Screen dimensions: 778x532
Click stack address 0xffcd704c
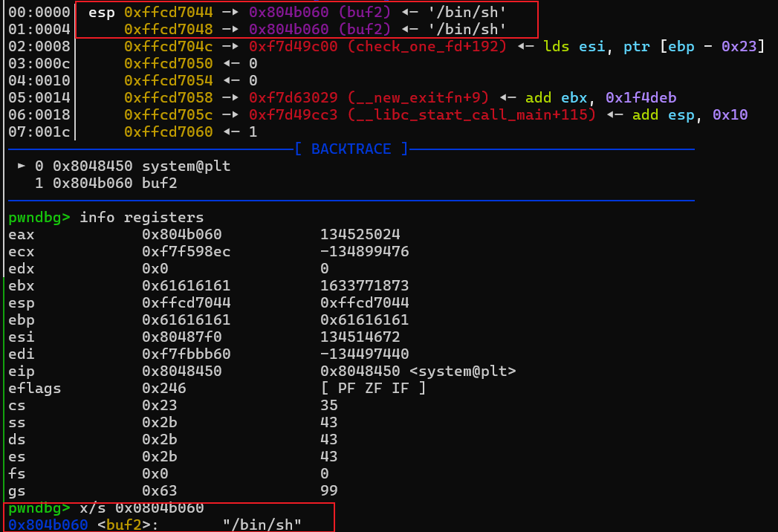click(168, 46)
